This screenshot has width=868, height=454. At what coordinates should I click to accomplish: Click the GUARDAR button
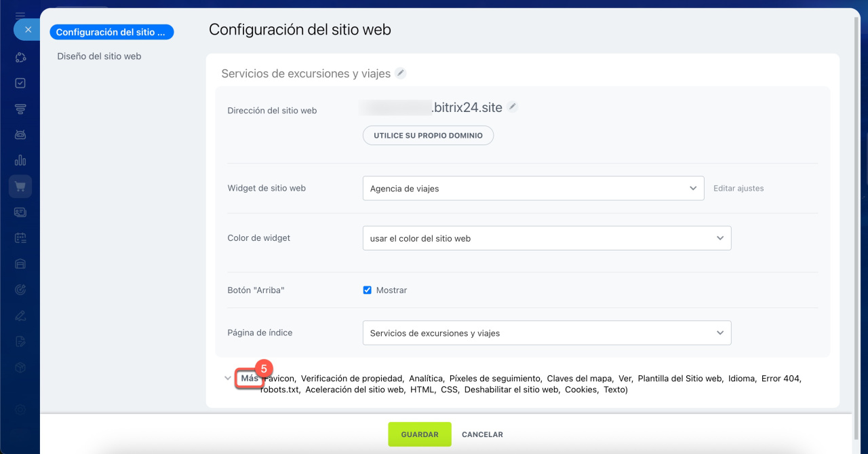420,434
